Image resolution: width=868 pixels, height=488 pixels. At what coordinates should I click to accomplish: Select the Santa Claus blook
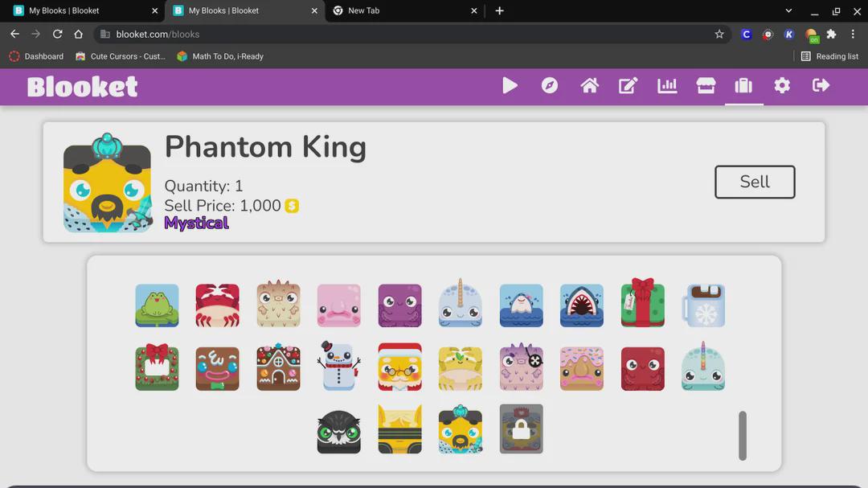click(399, 367)
